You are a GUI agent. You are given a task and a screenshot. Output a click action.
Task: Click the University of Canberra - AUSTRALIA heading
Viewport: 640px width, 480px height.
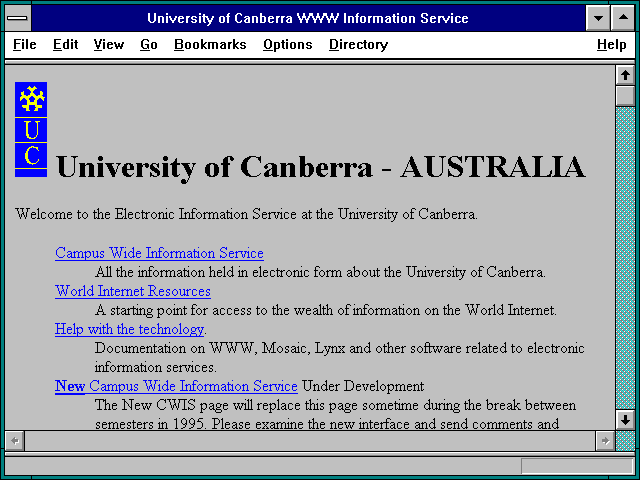click(320, 167)
